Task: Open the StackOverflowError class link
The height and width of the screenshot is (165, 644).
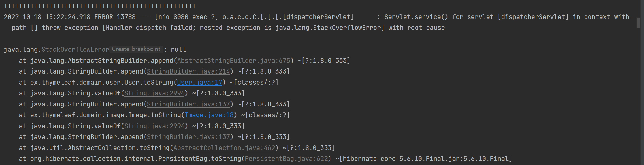Action: [75, 50]
